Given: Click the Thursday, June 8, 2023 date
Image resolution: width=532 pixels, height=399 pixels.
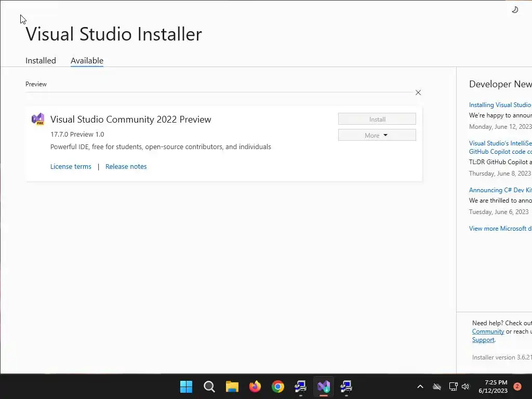Looking at the screenshot, I should 500,174.
